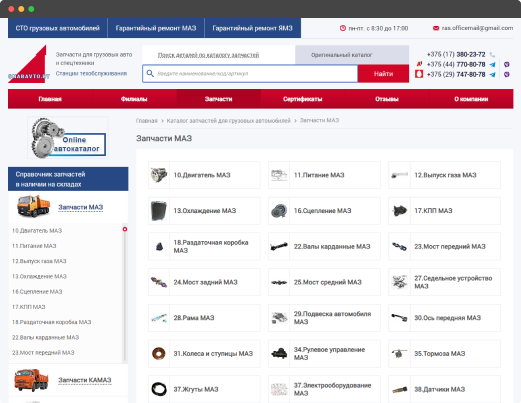
Task: Click image of 23.Мост передний МАЗ card
Action: point(399,247)
